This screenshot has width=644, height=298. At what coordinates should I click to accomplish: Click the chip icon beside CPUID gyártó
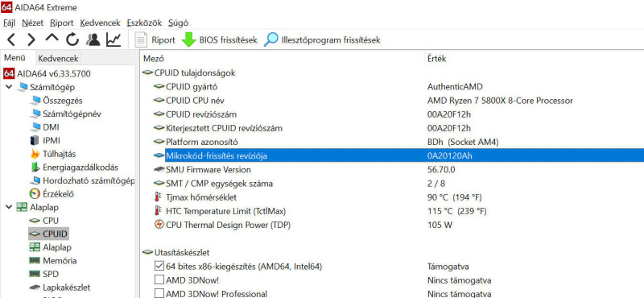(159, 86)
